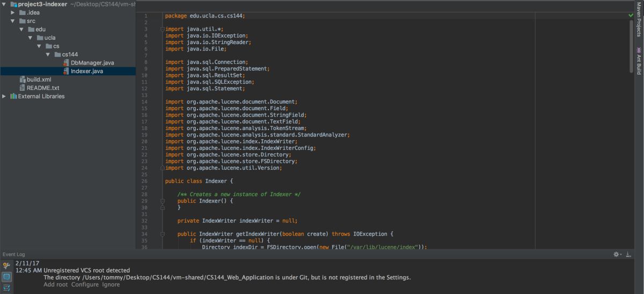Click the Add root link
Viewport: 644px width, 294px height.
[x=56, y=284]
